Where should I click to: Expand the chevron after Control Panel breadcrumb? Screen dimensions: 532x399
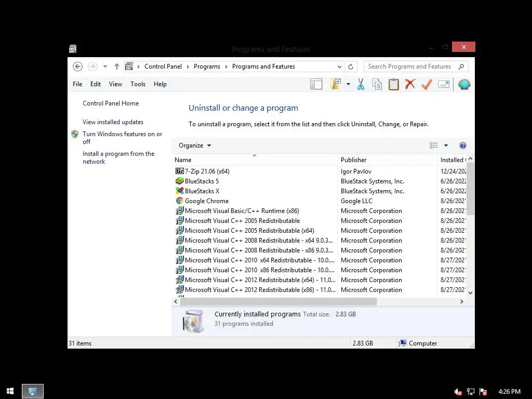pyautogui.click(x=188, y=66)
